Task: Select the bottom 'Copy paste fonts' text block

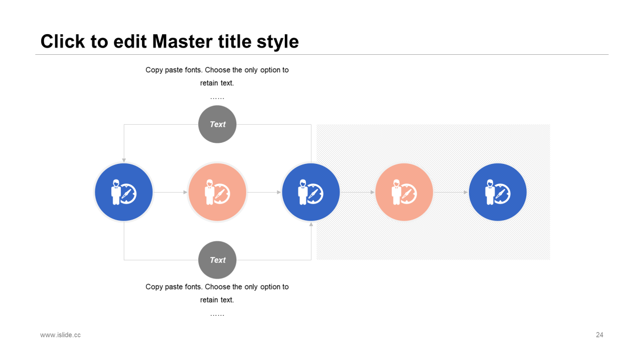Action: pyautogui.click(x=217, y=293)
